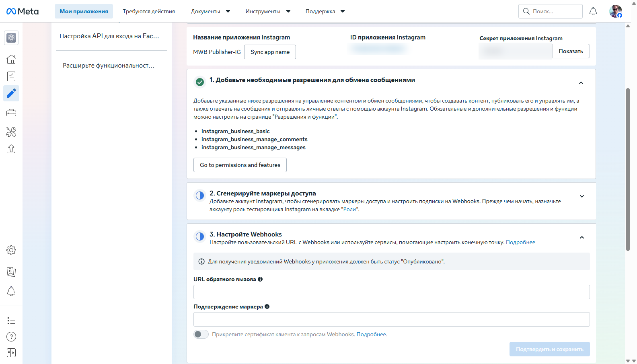Open the help question mark icon
The height and width of the screenshot is (364, 637).
coord(11,337)
